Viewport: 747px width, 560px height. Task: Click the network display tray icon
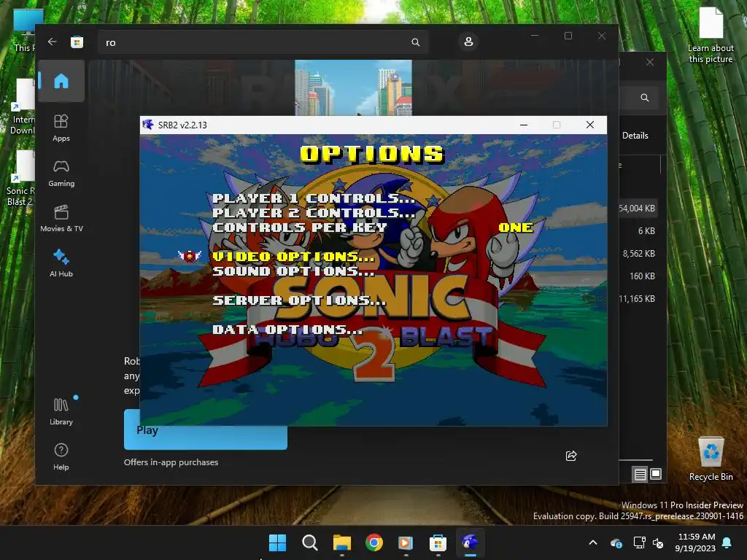[x=639, y=542]
